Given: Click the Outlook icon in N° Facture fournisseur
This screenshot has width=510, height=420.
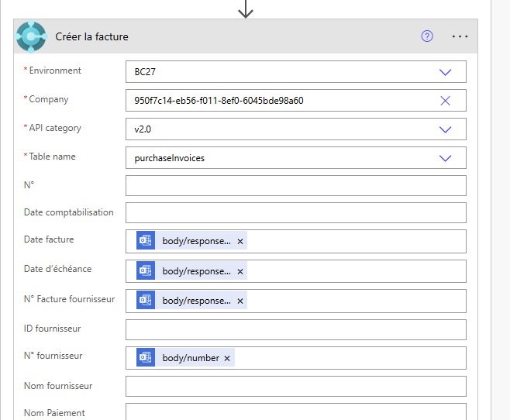Looking at the screenshot, I should (x=146, y=301).
